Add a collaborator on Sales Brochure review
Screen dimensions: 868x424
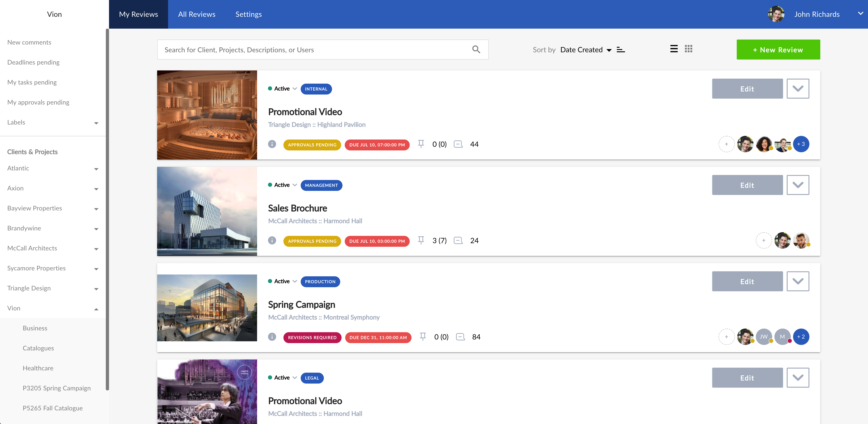(764, 240)
